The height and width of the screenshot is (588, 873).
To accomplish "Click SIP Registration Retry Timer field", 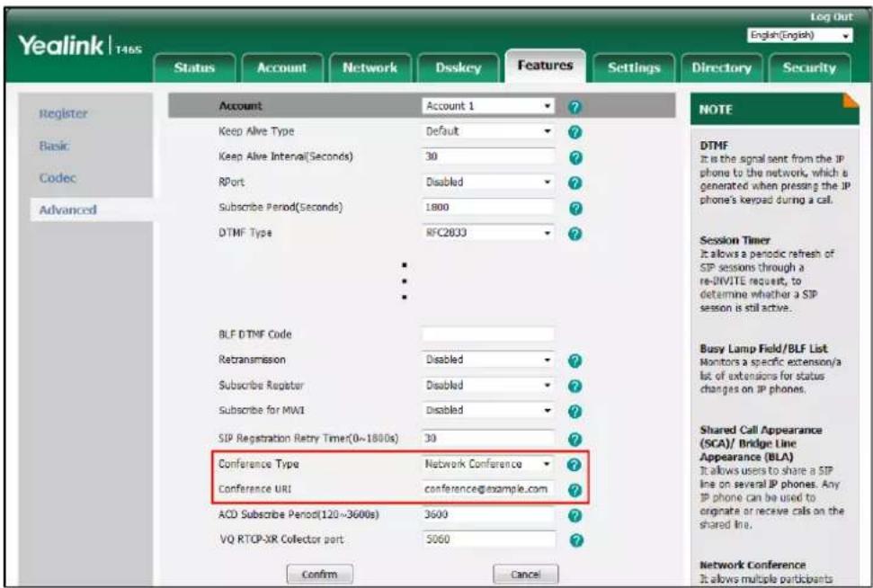I will (488, 438).
